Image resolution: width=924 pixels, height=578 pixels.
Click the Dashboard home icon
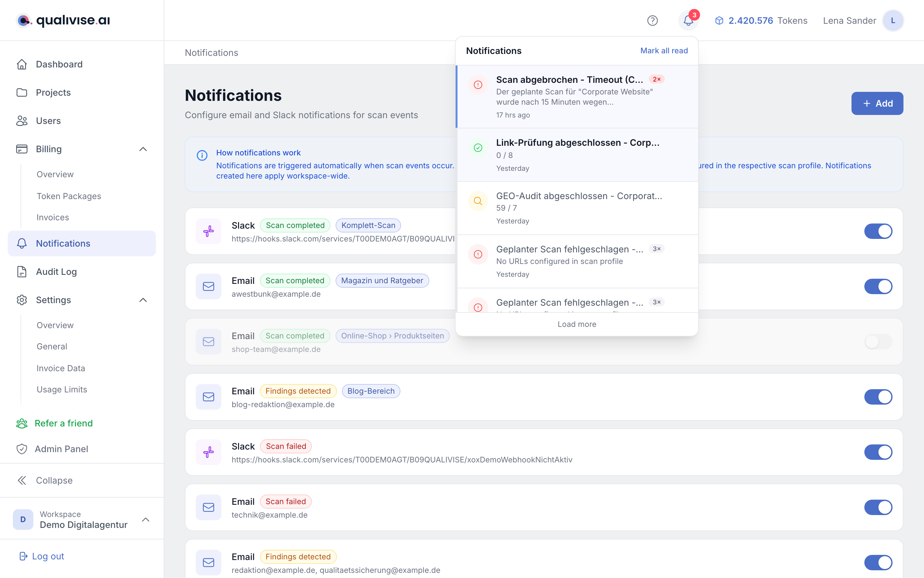22,64
